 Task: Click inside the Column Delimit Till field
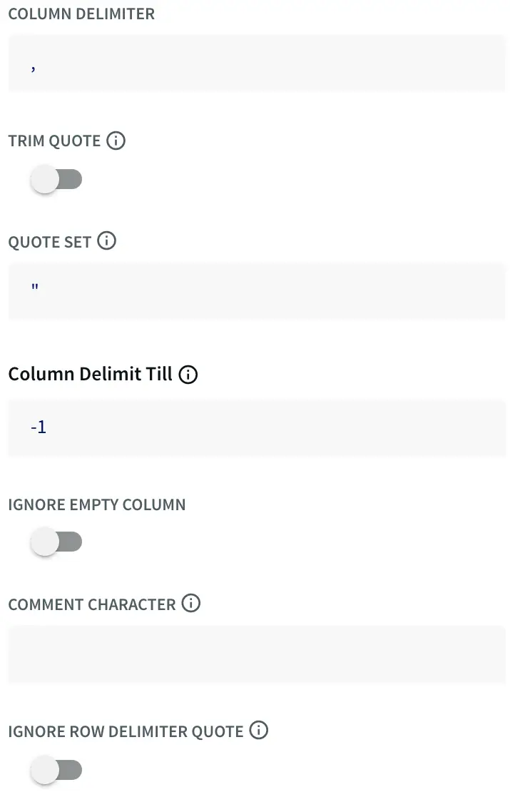(x=257, y=428)
